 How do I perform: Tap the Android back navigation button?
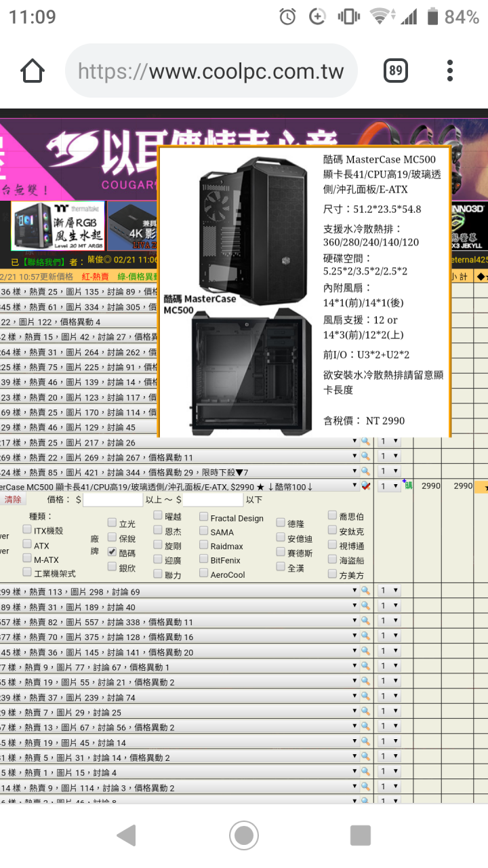pyautogui.click(x=127, y=835)
